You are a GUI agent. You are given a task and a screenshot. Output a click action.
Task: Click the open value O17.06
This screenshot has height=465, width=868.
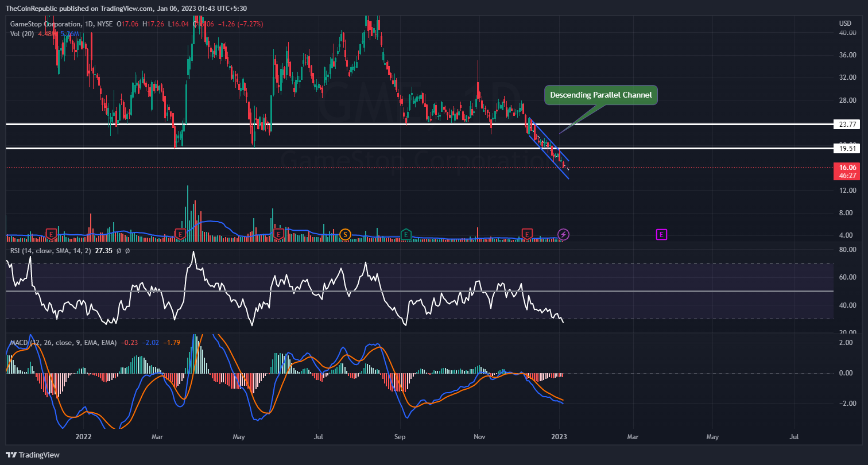coord(127,24)
